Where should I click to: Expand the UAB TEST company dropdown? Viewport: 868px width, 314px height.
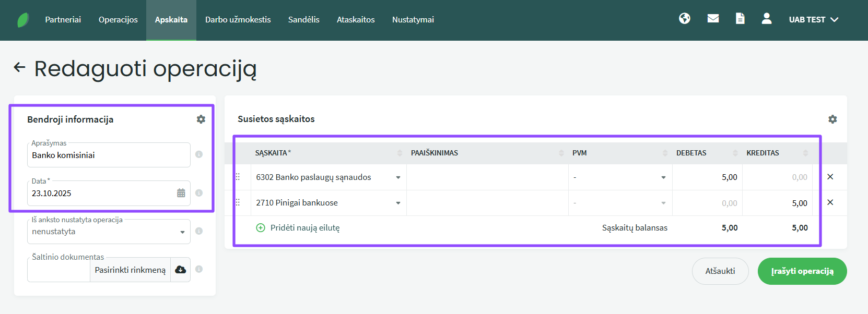pos(813,20)
